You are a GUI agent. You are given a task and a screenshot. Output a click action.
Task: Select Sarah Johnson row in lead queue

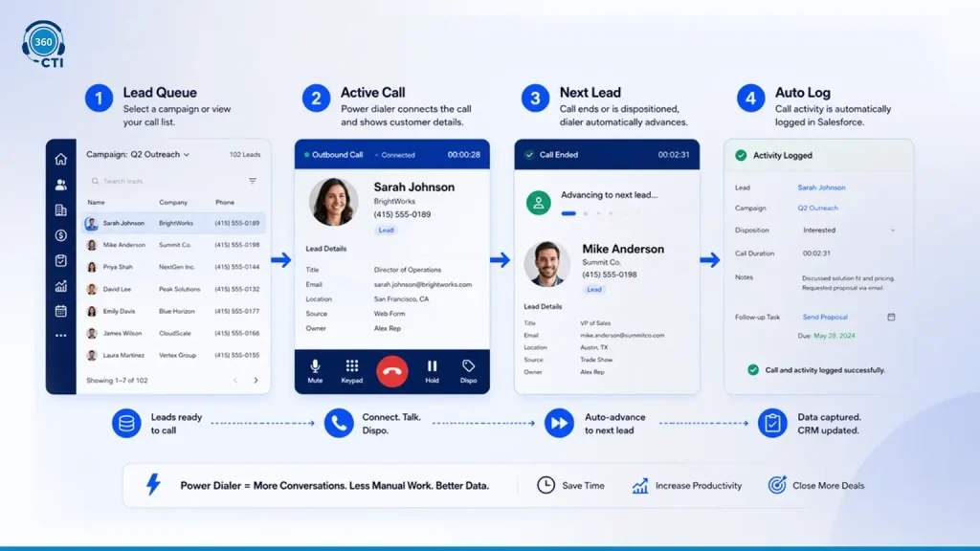click(x=173, y=223)
